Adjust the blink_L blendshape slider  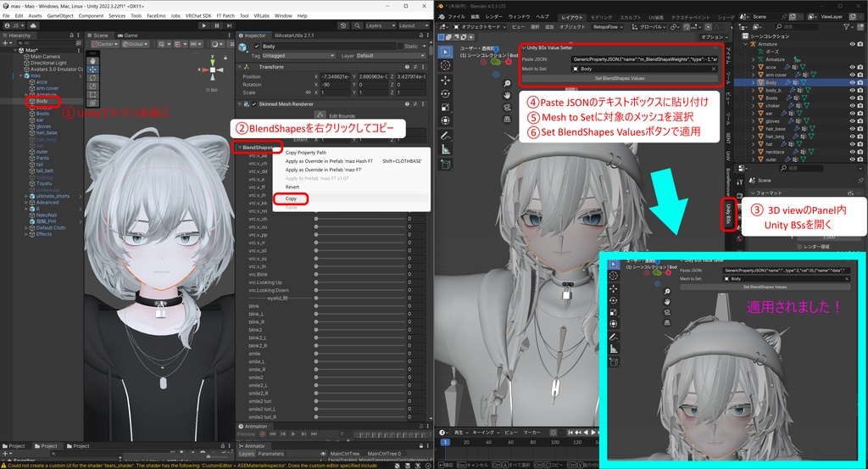click(x=360, y=314)
